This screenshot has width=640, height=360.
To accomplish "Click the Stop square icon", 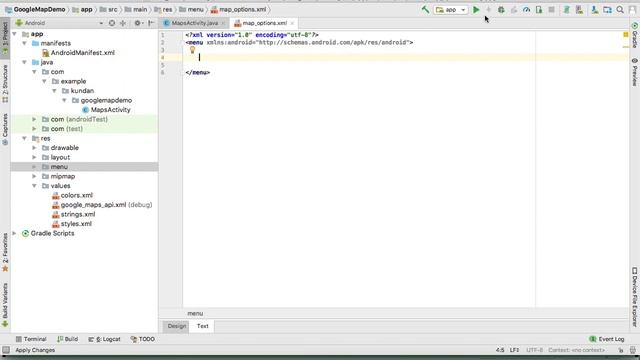I will click(551, 9).
